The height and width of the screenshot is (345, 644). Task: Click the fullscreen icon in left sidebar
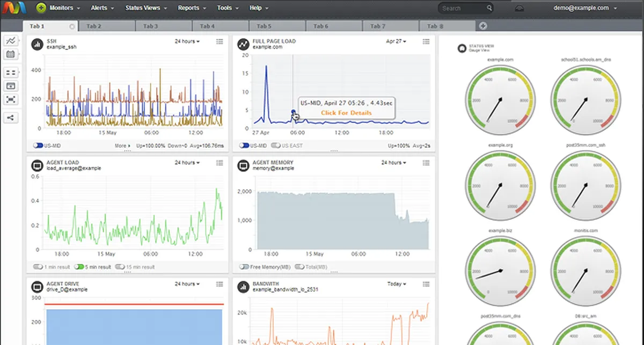(x=11, y=99)
